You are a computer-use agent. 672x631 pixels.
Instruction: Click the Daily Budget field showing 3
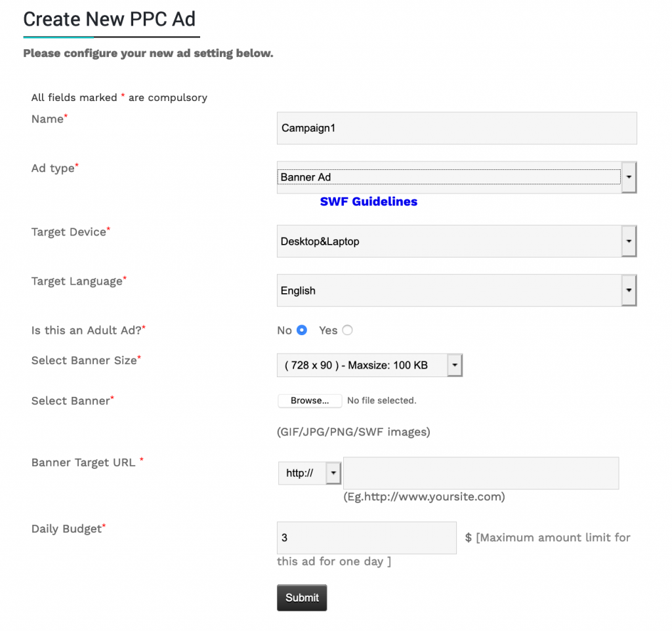pos(366,538)
